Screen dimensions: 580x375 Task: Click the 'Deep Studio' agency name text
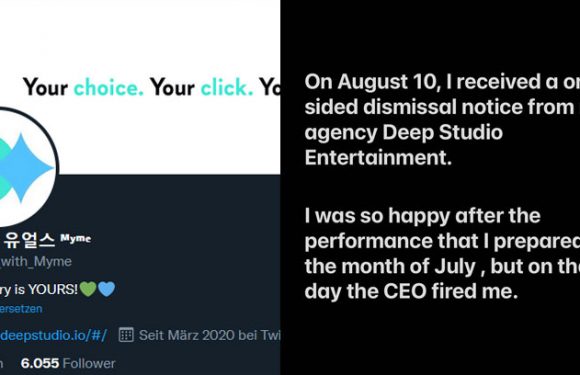(x=442, y=132)
